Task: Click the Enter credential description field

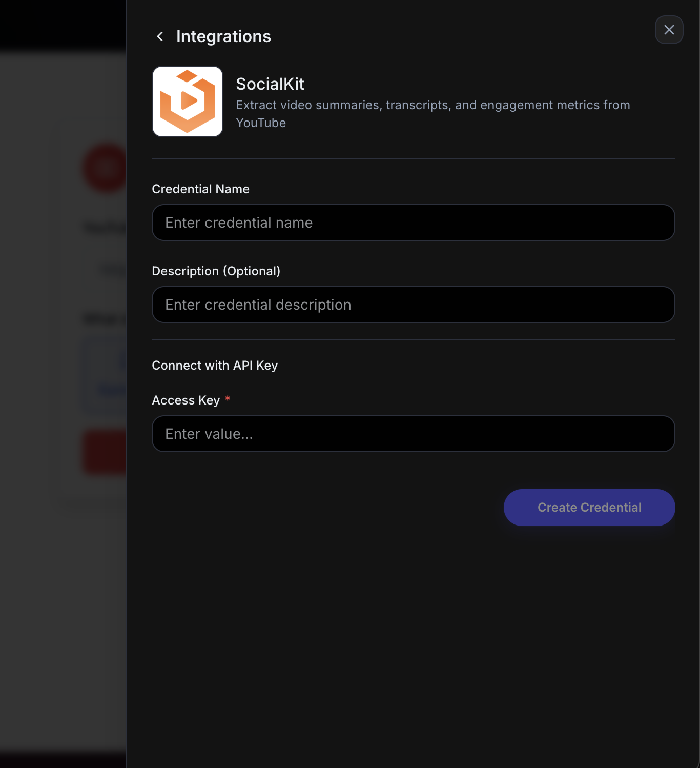Action: pyautogui.click(x=414, y=305)
